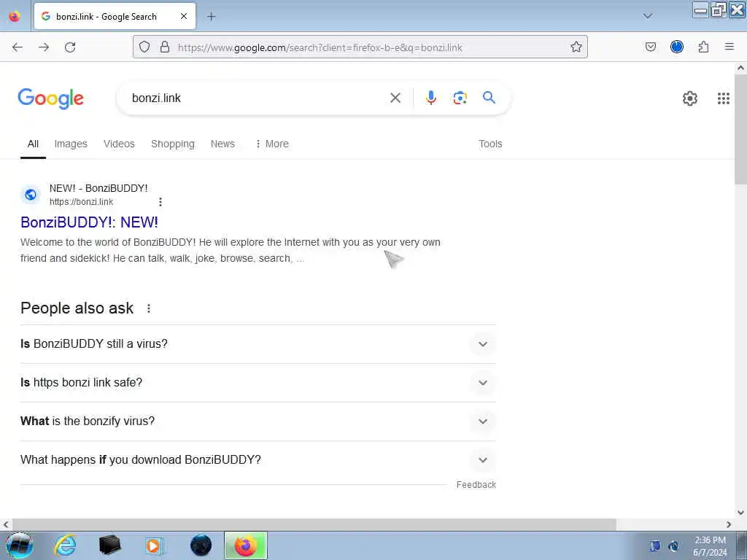View site security padlock information
Screen dimensions: 747x560
point(165,47)
